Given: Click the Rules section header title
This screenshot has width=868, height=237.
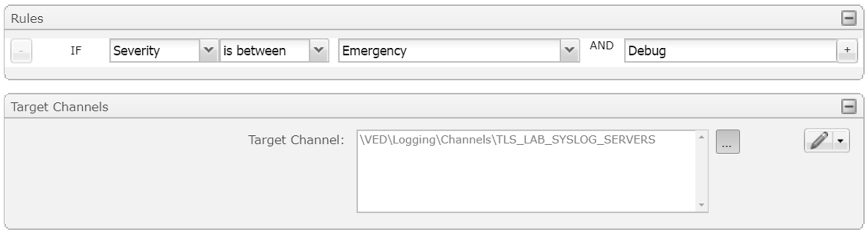Looking at the screenshot, I should (27, 19).
